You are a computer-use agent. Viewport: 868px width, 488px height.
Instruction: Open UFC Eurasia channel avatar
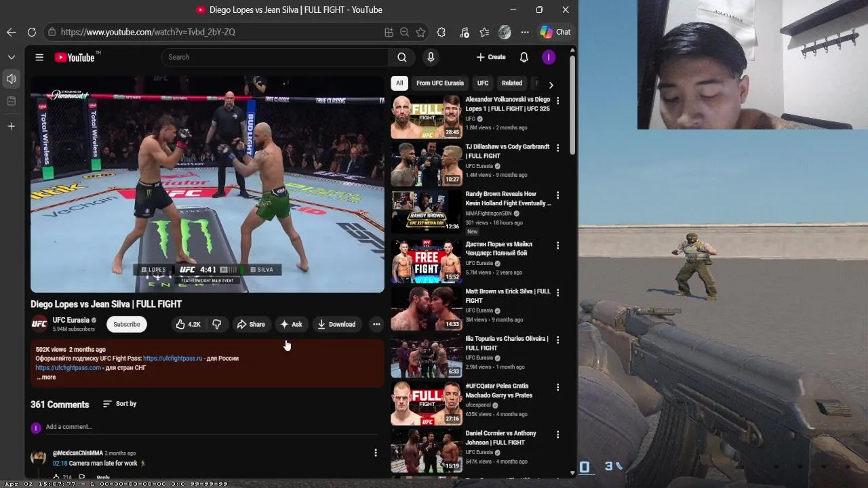39,324
